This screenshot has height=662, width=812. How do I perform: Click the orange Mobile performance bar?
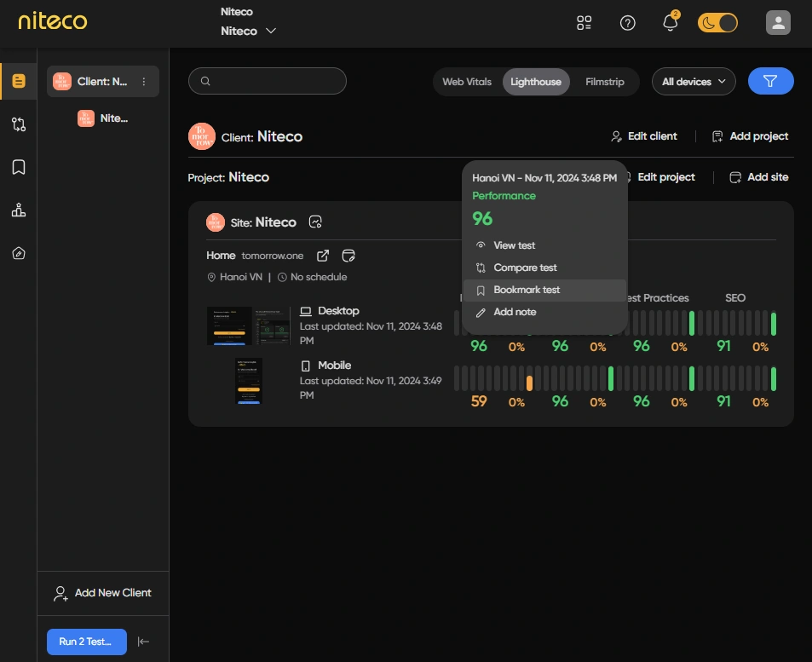click(x=529, y=383)
